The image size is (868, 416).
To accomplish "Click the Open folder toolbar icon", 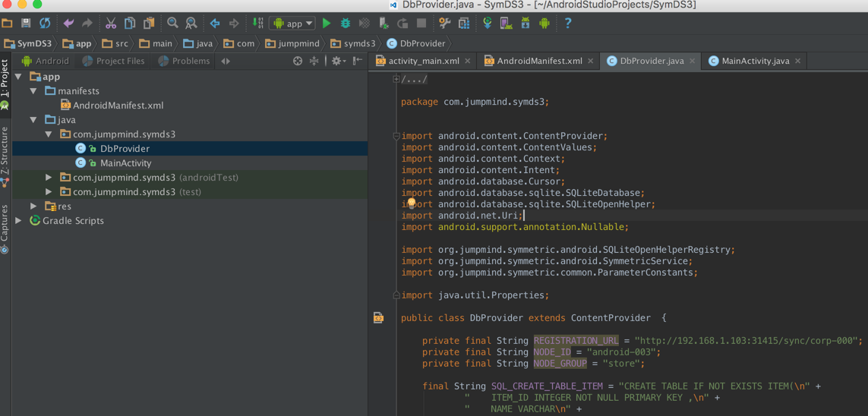I will pos(7,24).
